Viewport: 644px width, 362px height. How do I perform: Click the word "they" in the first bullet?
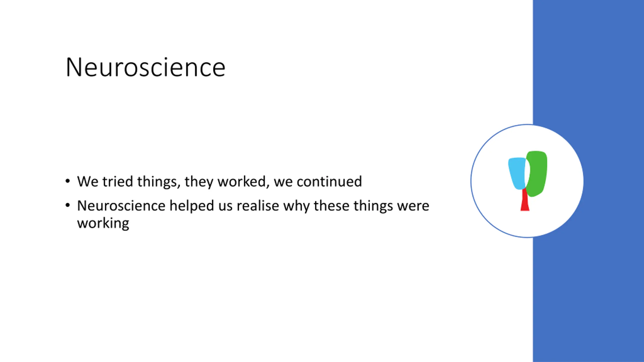pyautogui.click(x=199, y=182)
